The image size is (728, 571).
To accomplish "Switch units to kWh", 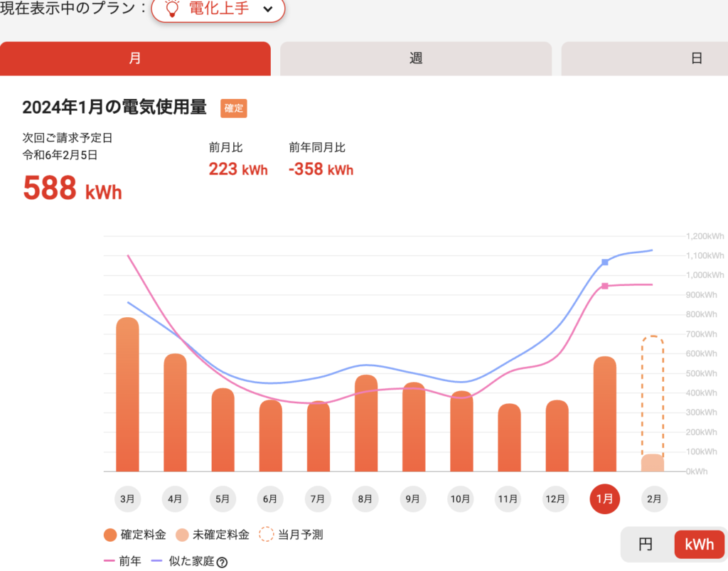I will pos(699,545).
